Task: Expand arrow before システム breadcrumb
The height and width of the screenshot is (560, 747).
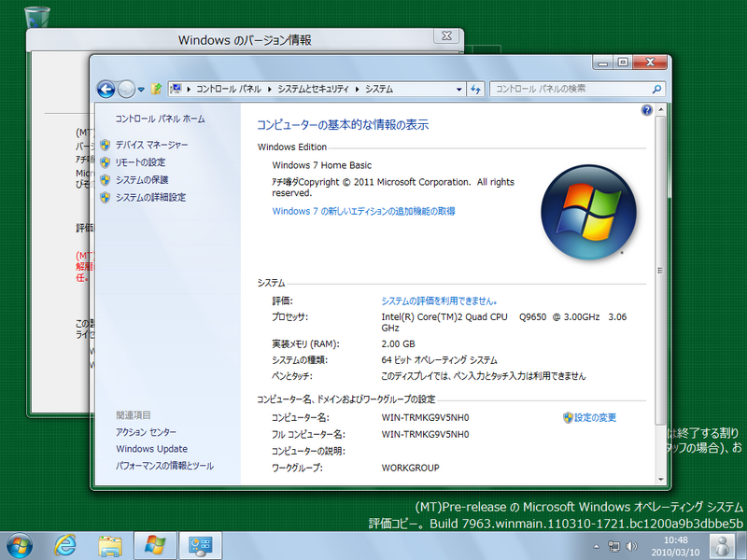Action: (x=358, y=89)
